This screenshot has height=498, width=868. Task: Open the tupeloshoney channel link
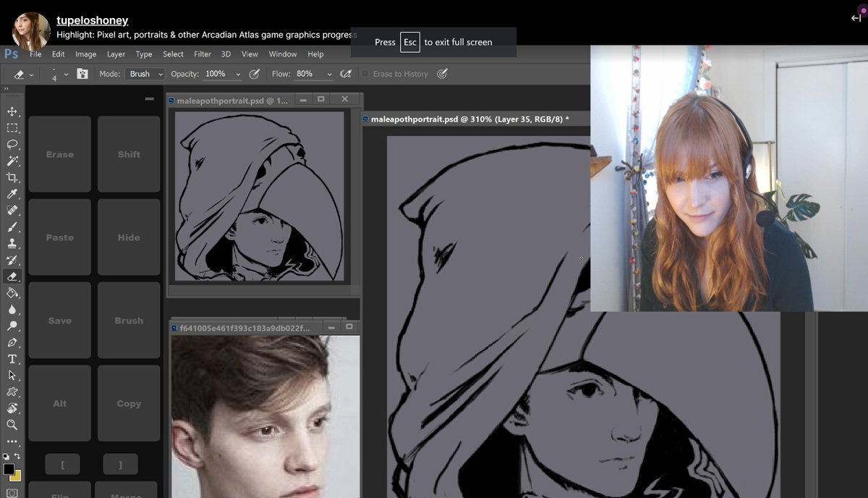tap(92, 20)
